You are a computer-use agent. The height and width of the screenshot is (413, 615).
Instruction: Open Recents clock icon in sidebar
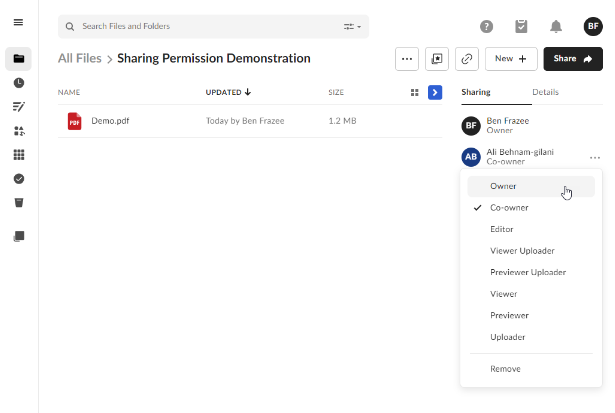pyautogui.click(x=18, y=82)
